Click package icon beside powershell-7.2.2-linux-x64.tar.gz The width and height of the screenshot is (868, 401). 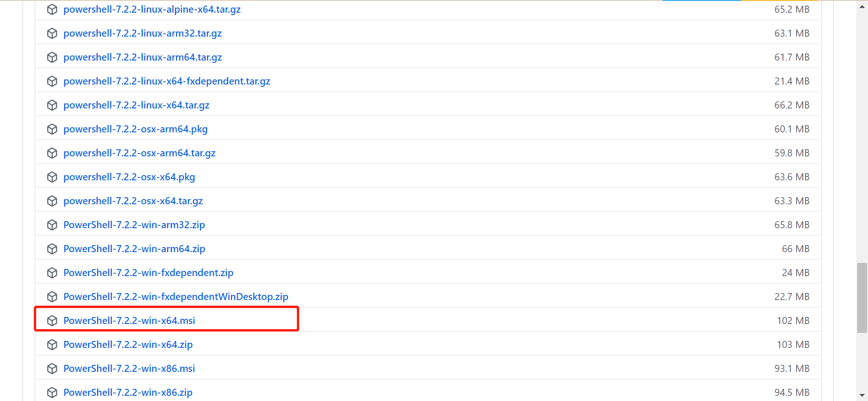pos(52,105)
